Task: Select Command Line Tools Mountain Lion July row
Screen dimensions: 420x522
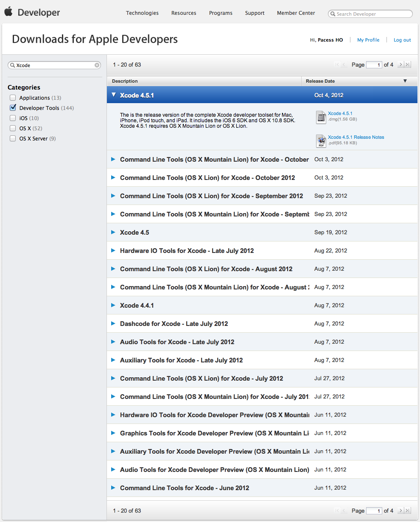Action: 262,396
